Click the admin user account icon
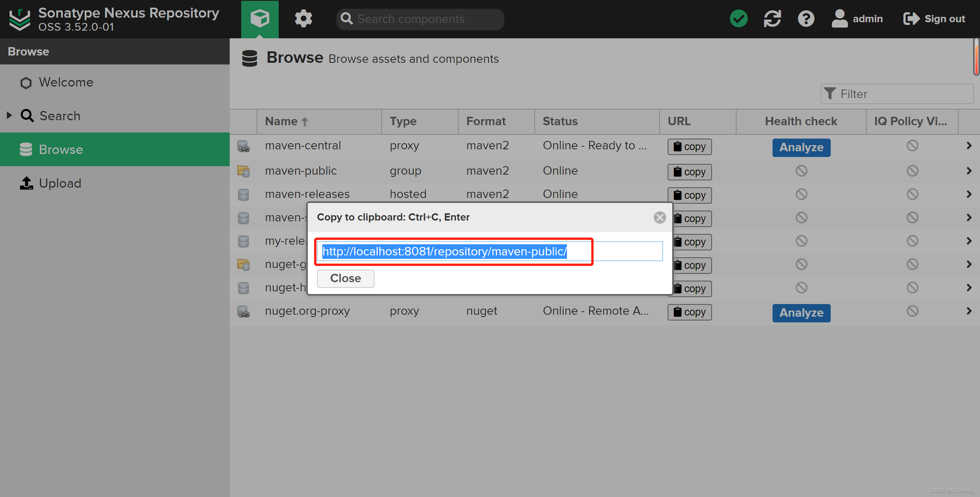This screenshot has height=497, width=980. tap(840, 18)
